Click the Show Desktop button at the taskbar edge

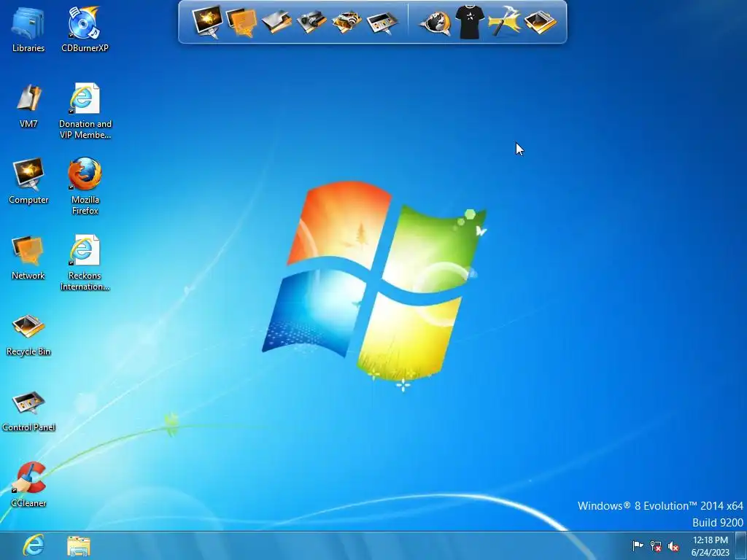[741, 545]
